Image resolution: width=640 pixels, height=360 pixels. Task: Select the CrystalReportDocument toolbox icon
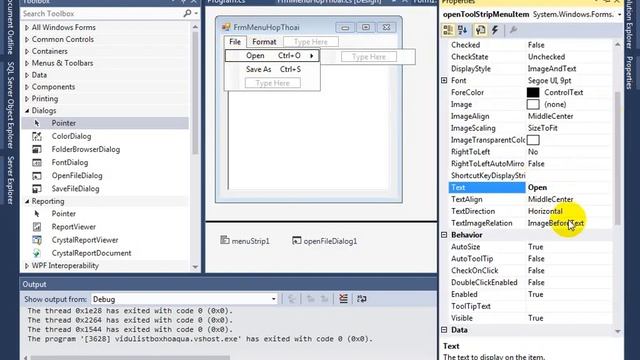37,253
